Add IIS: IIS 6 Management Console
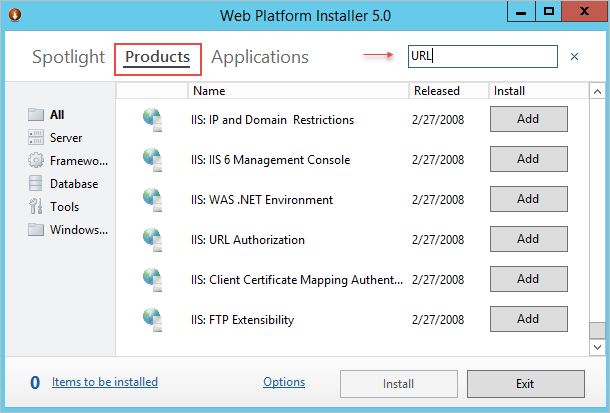 coord(528,159)
